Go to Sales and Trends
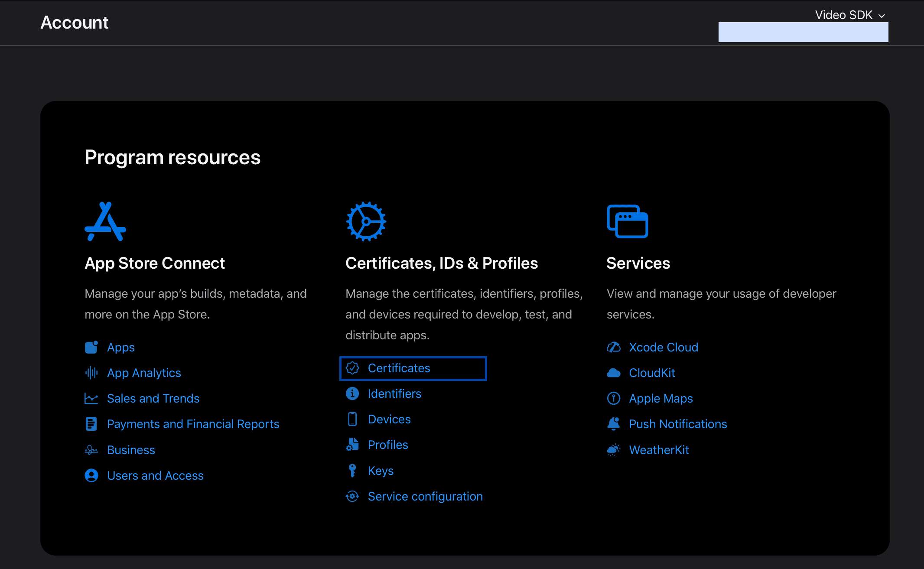Image resolution: width=924 pixels, height=569 pixels. pos(153,398)
